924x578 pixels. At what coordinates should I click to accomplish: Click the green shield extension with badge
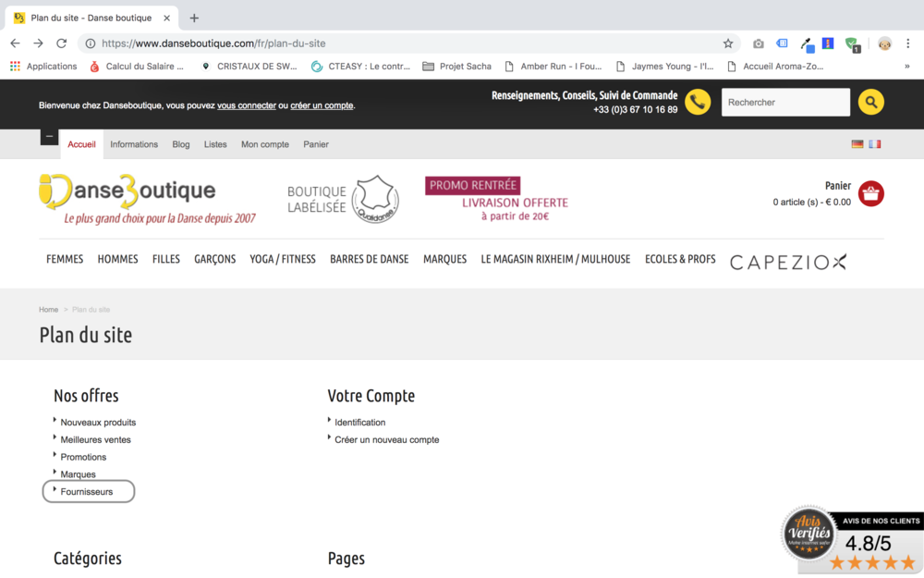[x=850, y=43]
